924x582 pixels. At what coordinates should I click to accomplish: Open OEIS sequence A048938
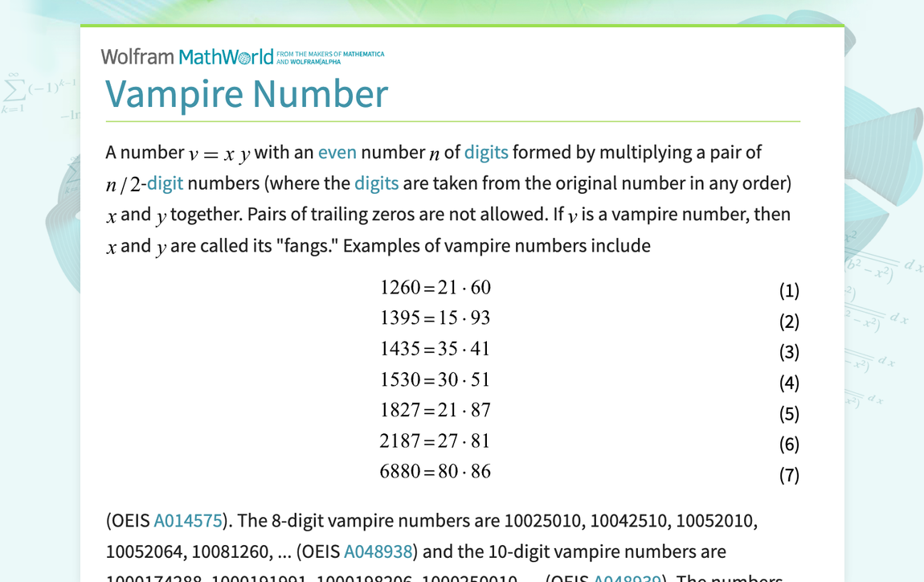click(378, 552)
